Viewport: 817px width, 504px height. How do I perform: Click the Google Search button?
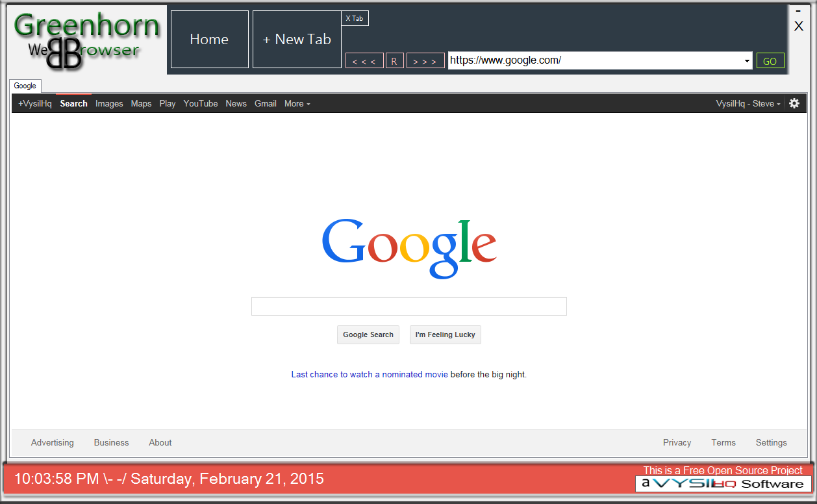coord(368,334)
